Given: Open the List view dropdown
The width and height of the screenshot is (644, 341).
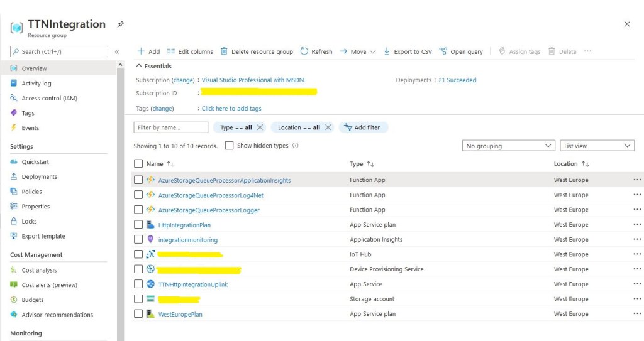Looking at the screenshot, I should [597, 146].
